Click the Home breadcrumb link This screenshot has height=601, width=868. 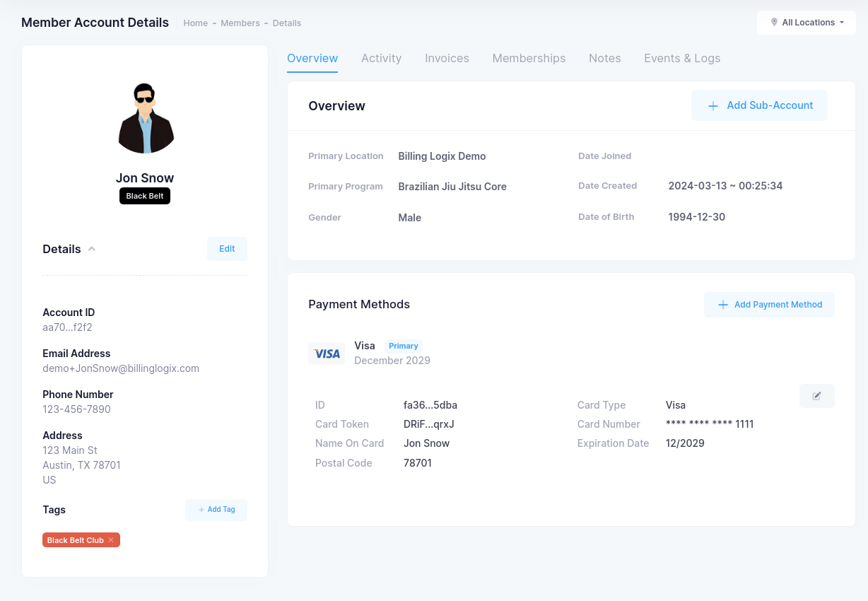pyautogui.click(x=196, y=23)
